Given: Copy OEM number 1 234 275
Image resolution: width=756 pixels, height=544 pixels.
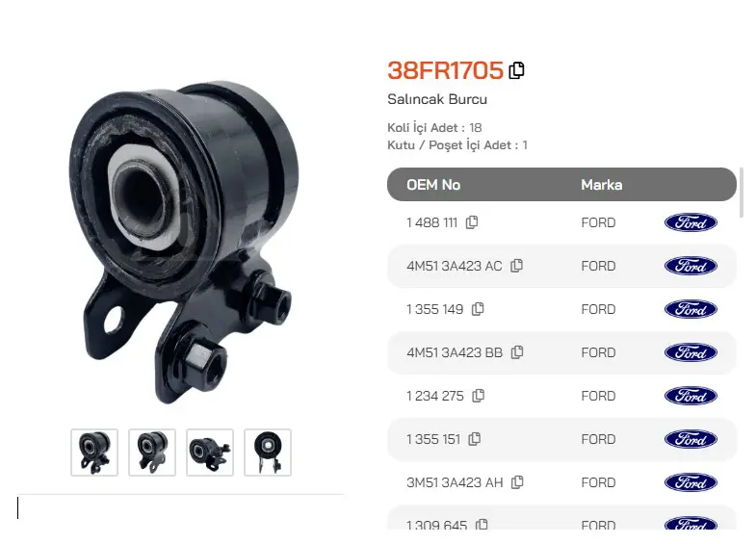Looking at the screenshot, I should pos(479,396).
